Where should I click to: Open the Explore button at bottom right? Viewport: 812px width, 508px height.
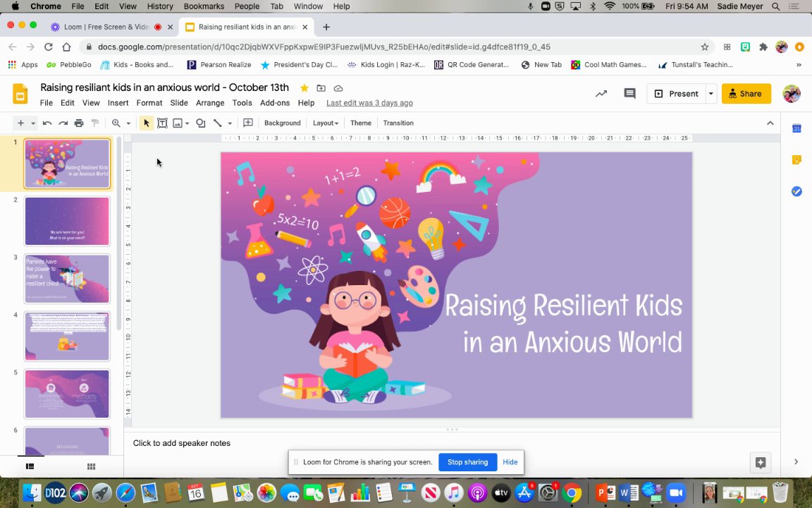point(761,463)
